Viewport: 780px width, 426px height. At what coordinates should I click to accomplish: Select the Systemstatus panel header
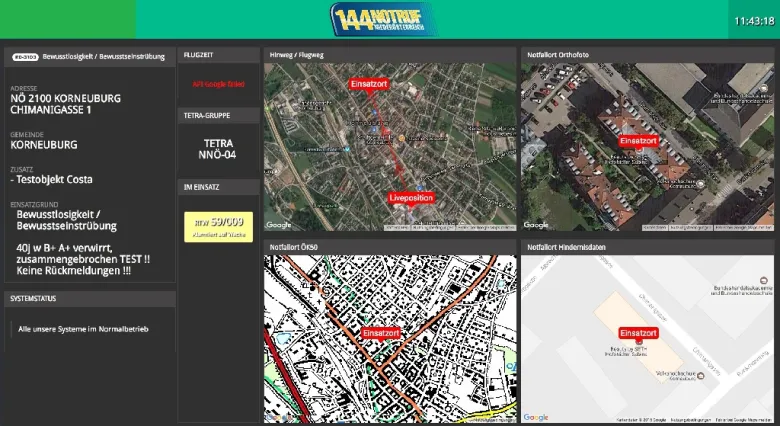click(x=89, y=299)
